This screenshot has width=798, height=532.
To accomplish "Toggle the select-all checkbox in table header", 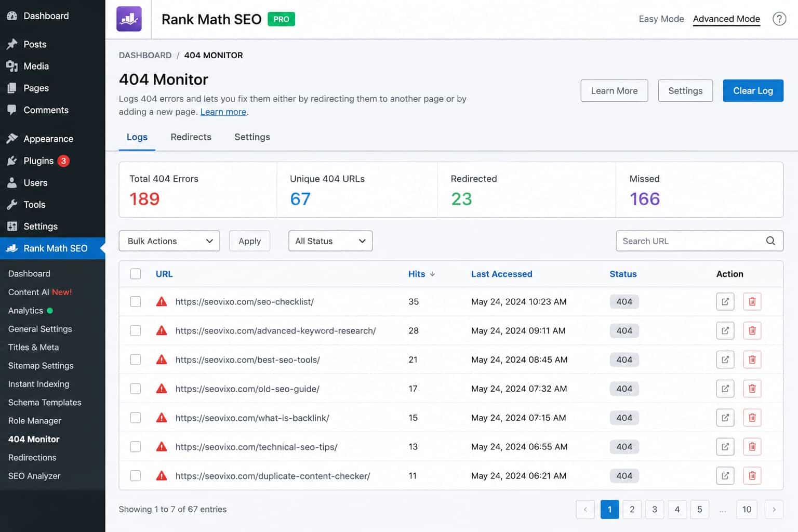I will pyautogui.click(x=136, y=274).
